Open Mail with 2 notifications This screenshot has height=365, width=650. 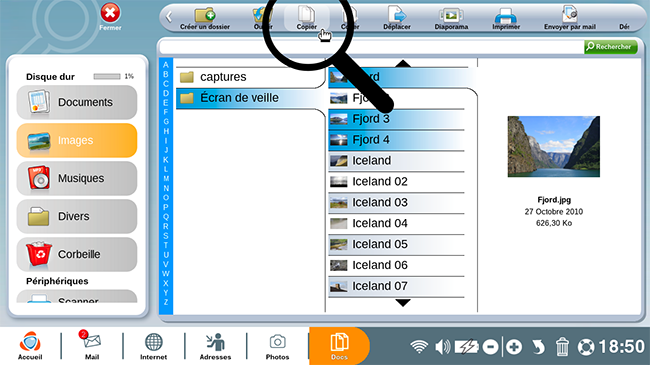(92, 345)
